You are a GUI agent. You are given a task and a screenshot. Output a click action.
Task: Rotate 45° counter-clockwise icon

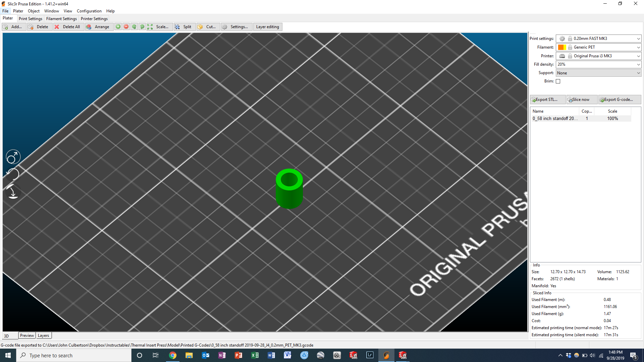coord(134,27)
